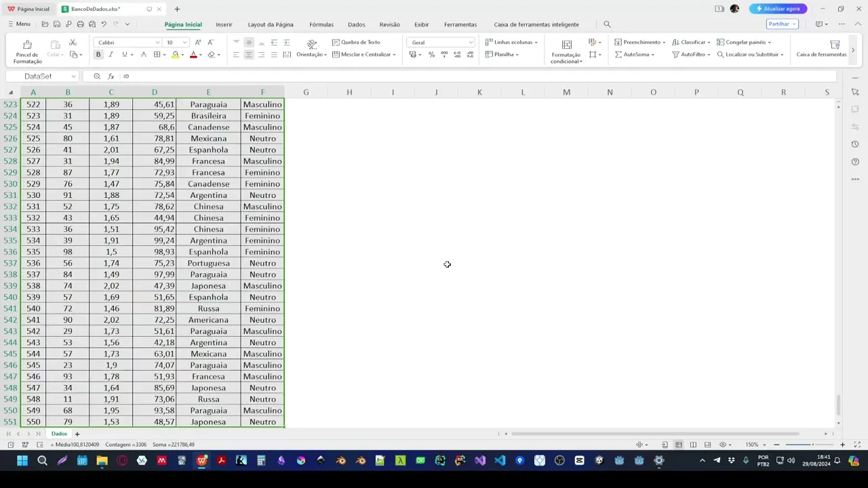Open the Menu hamburger button
The height and width of the screenshot is (488, 868).
pos(19,24)
